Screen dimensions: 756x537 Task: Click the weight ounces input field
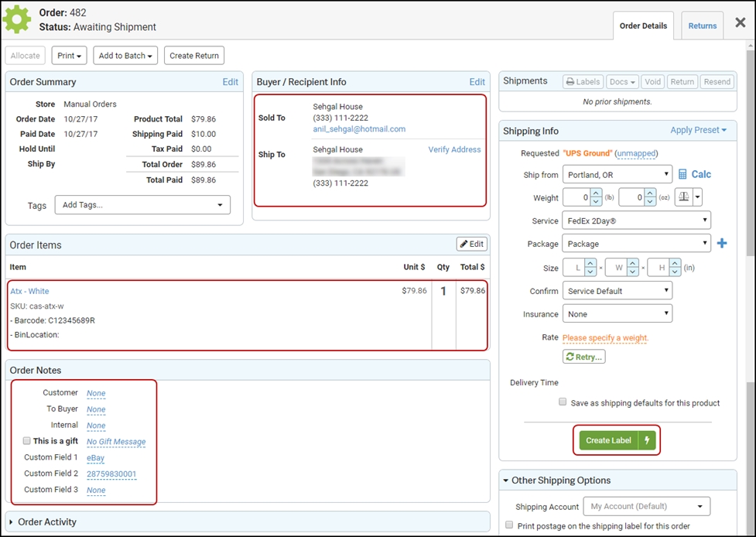tap(631, 197)
